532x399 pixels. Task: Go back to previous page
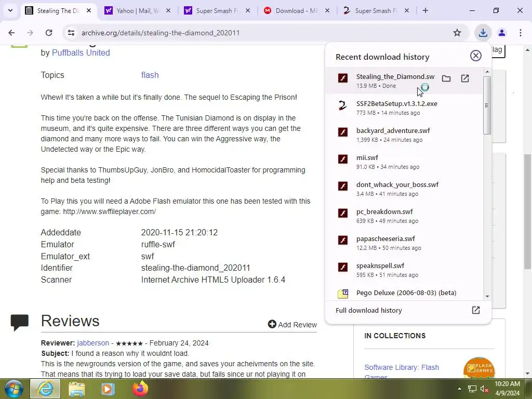(11, 33)
